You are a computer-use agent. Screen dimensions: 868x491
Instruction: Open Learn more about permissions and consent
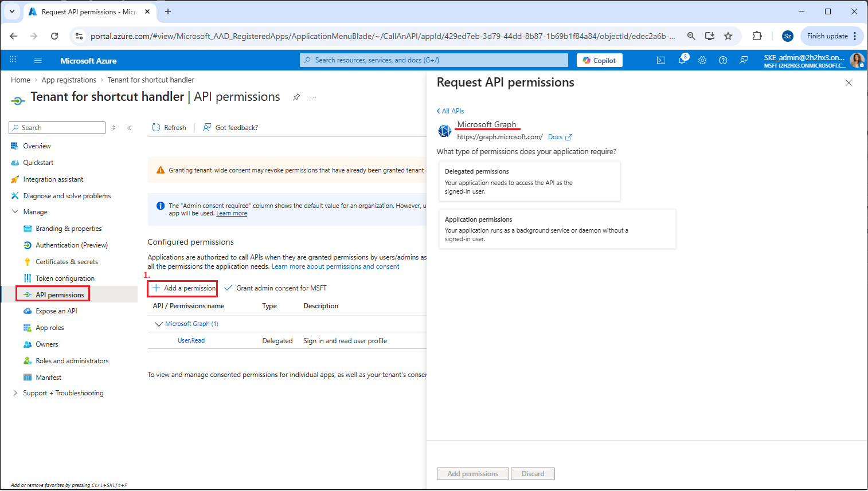pyautogui.click(x=335, y=267)
